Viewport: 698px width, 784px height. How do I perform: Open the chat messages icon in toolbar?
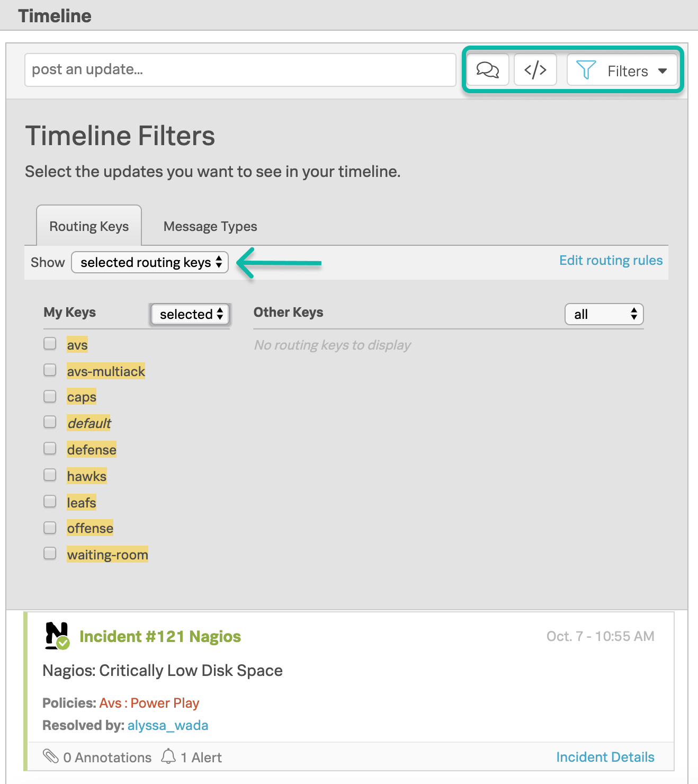pos(487,69)
